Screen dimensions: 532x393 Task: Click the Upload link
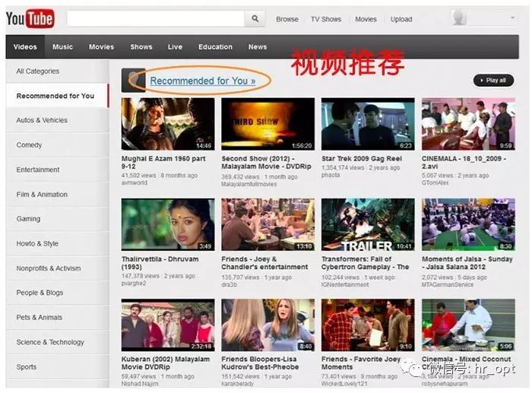401,19
